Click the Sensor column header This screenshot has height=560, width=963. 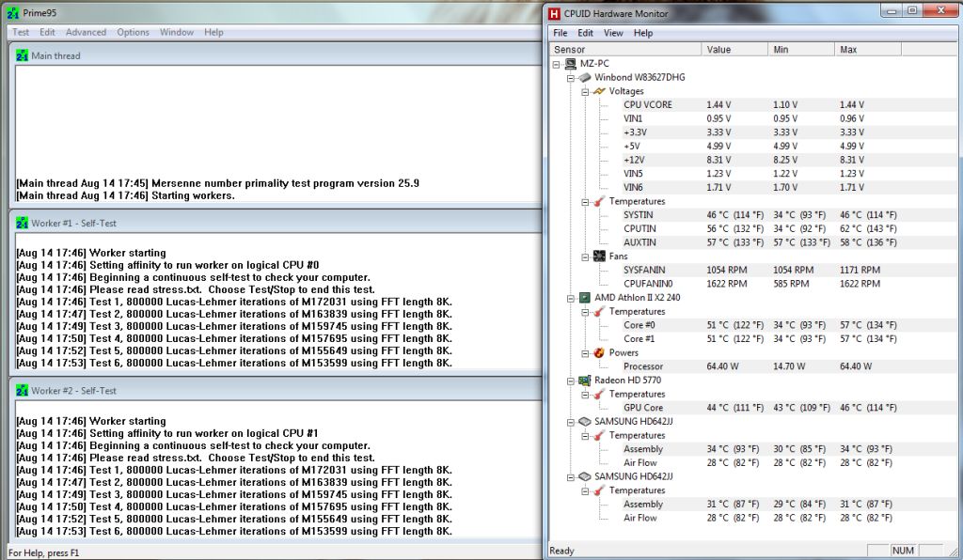coord(625,50)
